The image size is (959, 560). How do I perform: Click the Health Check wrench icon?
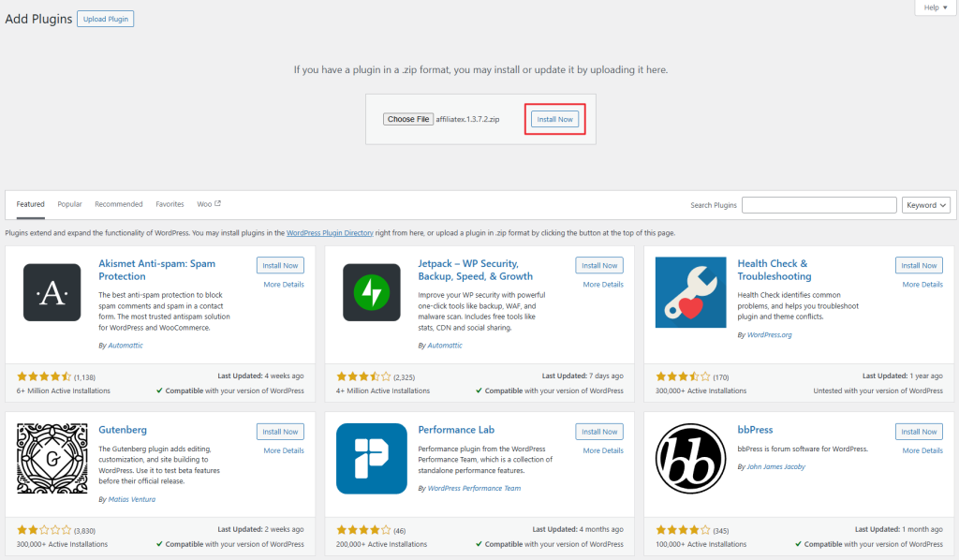click(x=690, y=292)
